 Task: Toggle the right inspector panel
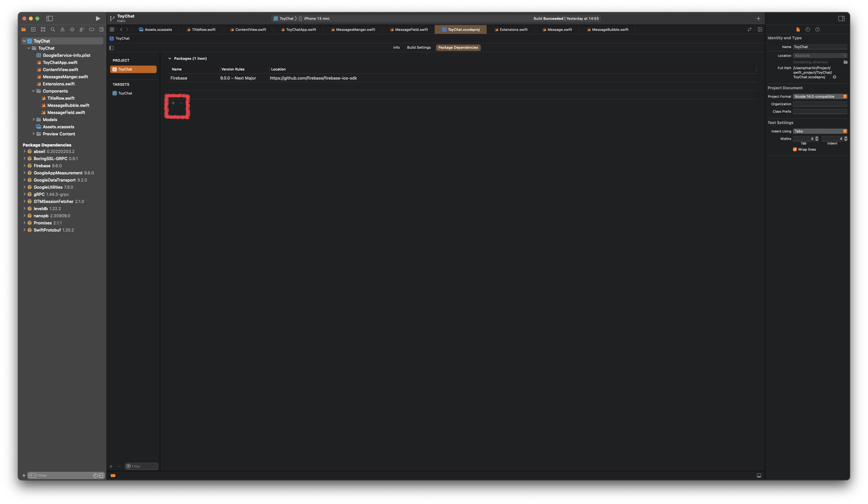coord(841,19)
